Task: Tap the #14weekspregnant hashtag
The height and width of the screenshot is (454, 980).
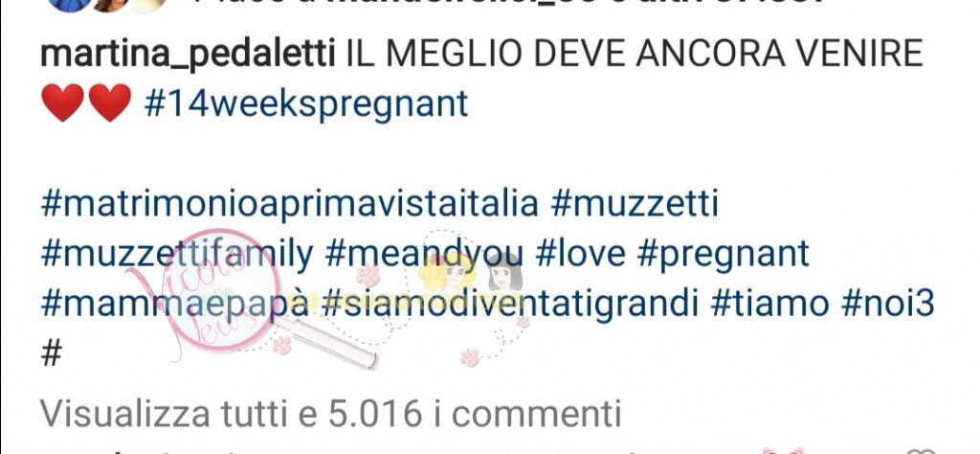Action: (305, 103)
